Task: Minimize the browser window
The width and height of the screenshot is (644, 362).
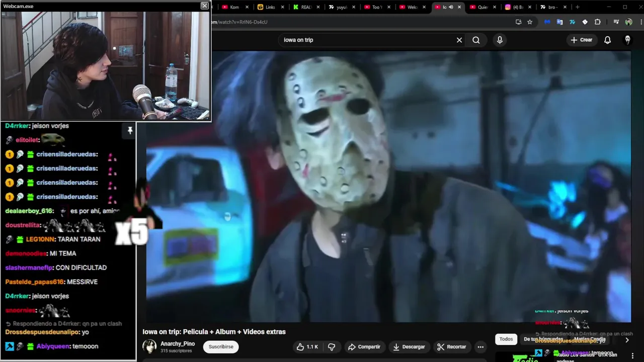Action: pyautogui.click(x=609, y=7)
